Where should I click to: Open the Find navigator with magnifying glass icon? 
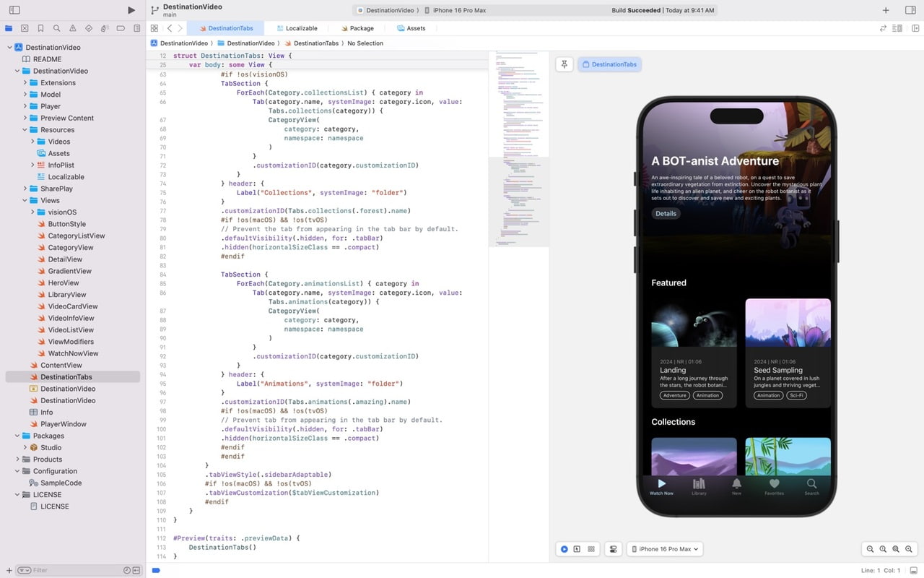click(57, 28)
